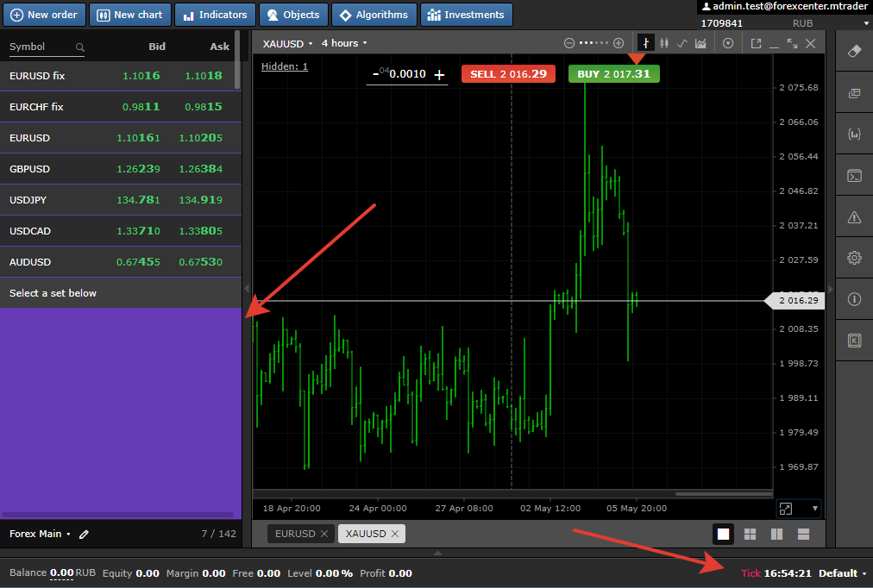
Task: Zoom in chart with plus magnifier
Action: 619,43
